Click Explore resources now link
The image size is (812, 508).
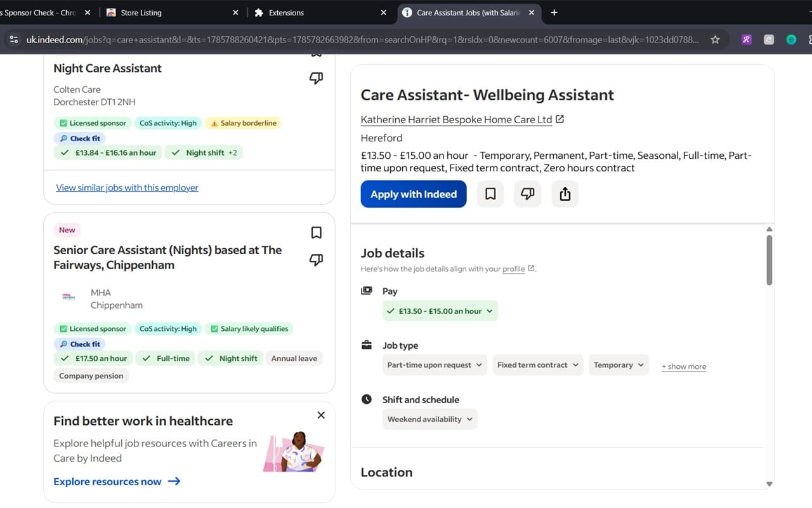[x=107, y=481]
